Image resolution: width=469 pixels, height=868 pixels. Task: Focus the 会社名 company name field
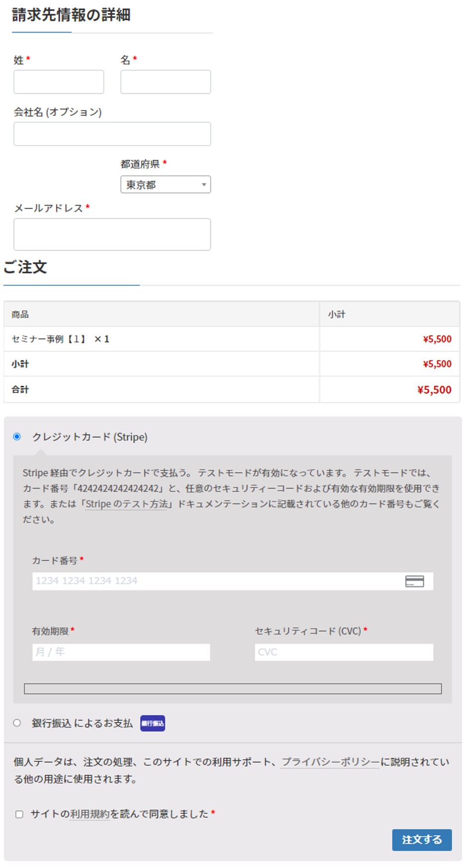tap(112, 134)
